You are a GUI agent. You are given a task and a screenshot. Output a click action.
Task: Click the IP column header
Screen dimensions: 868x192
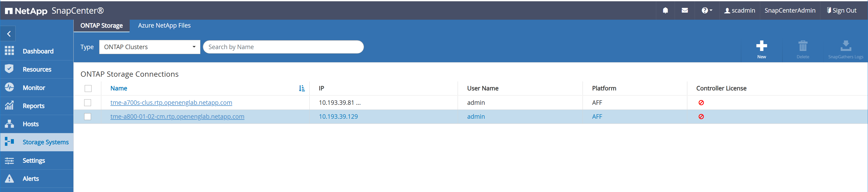pyautogui.click(x=321, y=88)
